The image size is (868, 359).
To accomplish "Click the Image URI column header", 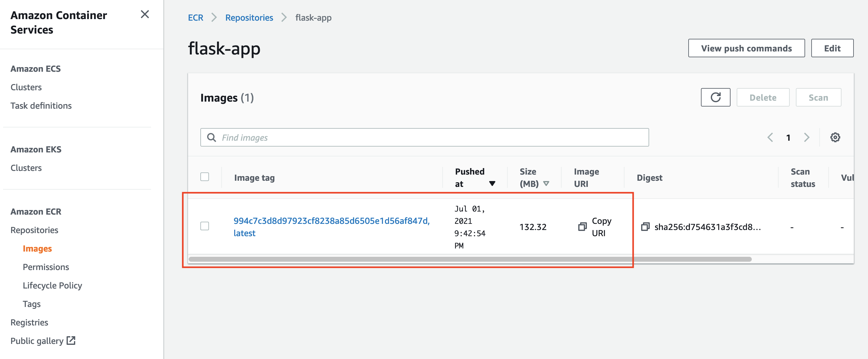I will (586, 178).
